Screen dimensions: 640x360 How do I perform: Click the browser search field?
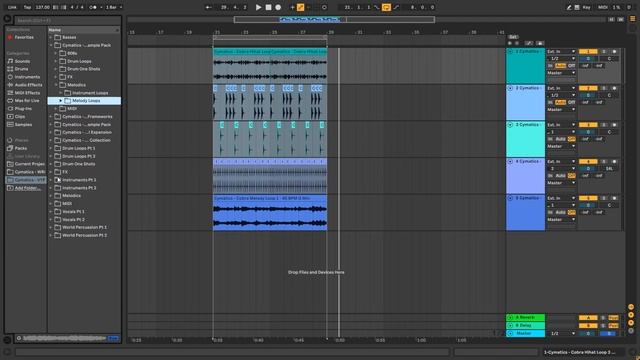(x=67, y=20)
